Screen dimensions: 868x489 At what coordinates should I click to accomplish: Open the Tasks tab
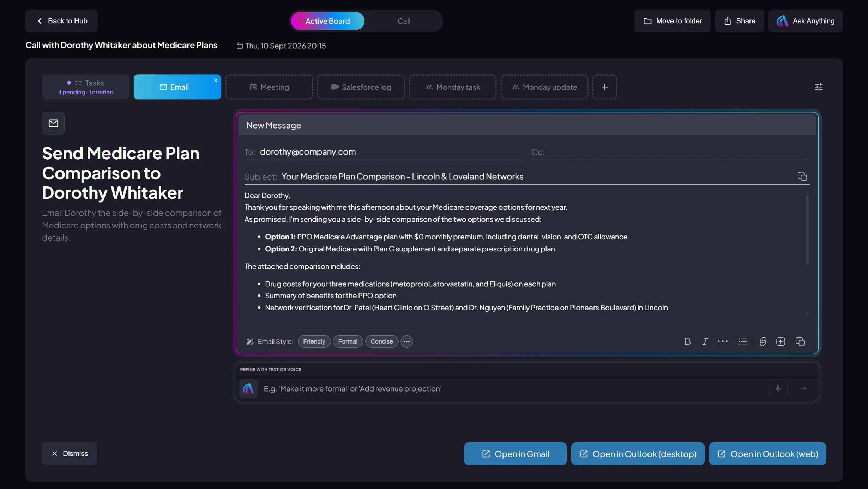click(86, 87)
